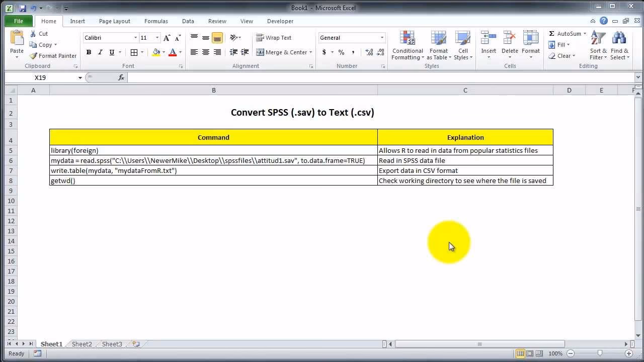The image size is (644, 362).
Task: Click the Increase Decimal icon
Action: click(369, 52)
